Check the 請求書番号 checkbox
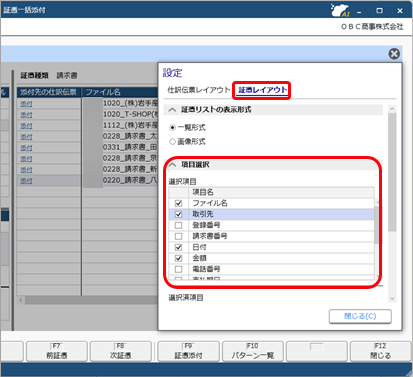Image resolution: width=413 pixels, height=377 pixels. (179, 236)
